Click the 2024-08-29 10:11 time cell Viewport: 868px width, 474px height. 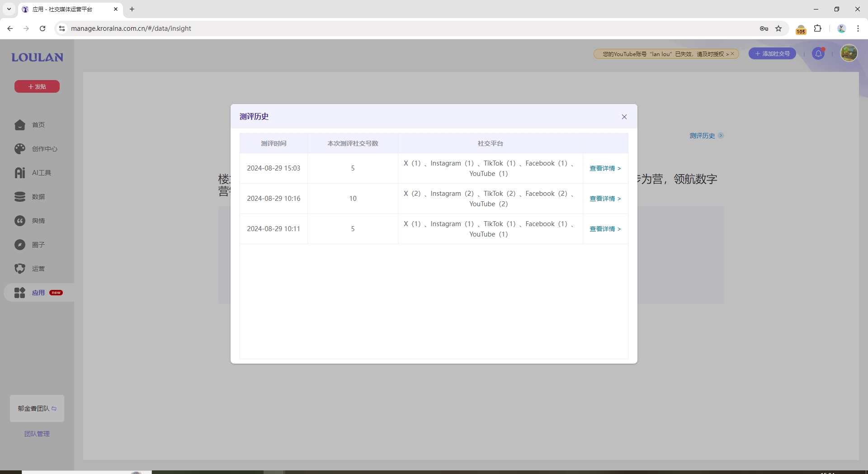tap(274, 229)
